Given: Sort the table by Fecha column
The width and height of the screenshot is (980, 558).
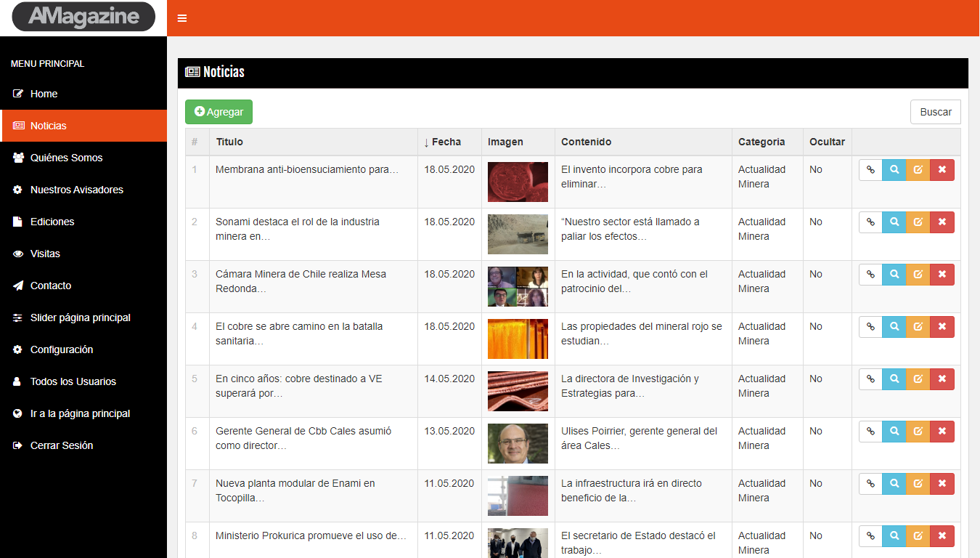Looking at the screenshot, I should [446, 142].
